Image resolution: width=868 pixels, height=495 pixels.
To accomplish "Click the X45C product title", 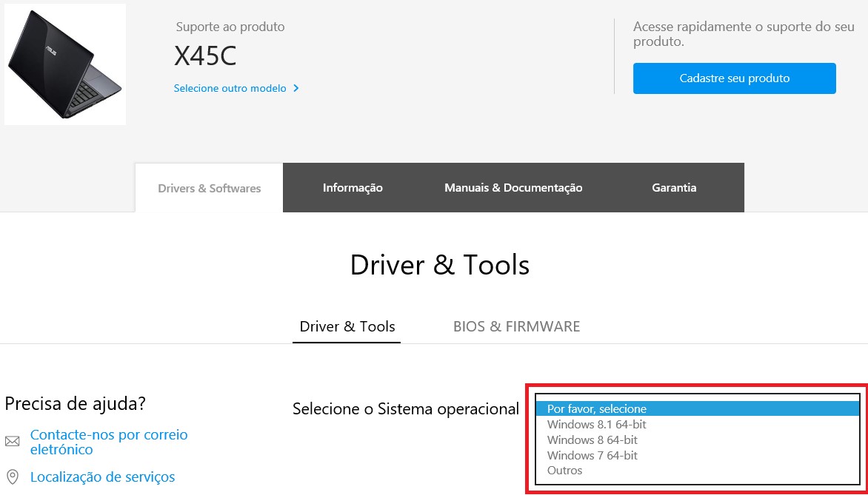I will tap(205, 55).
